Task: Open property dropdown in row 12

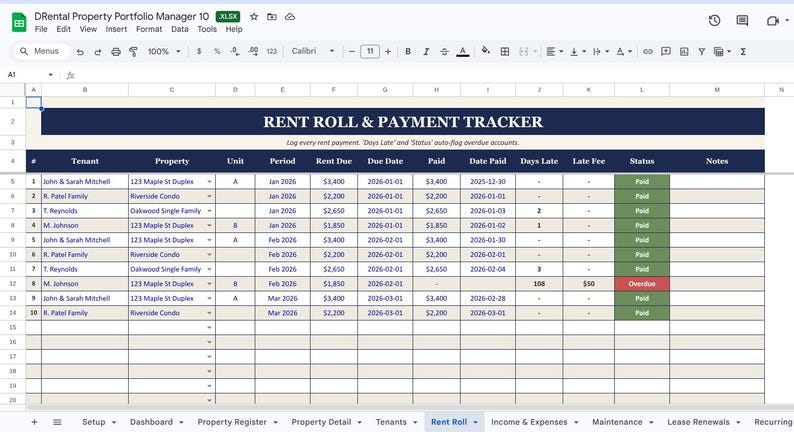Action: coord(209,284)
